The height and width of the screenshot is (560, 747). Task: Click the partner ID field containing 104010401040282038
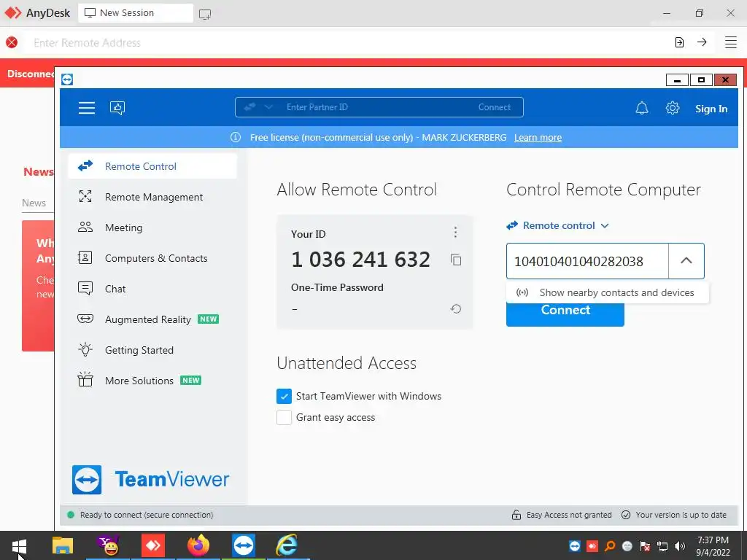587,261
